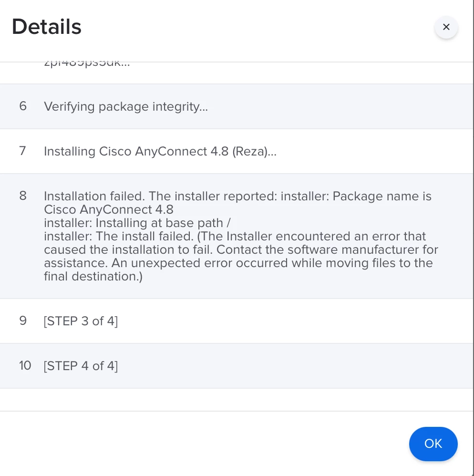
Task: Click log line number 10
Action: [25, 365]
